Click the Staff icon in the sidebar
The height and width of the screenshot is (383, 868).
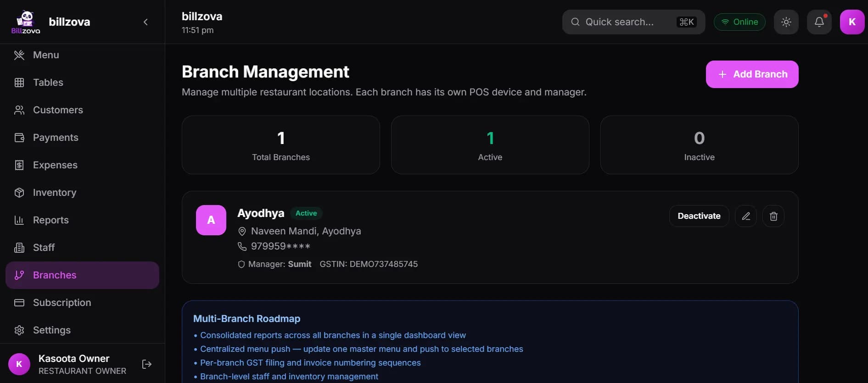19,248
